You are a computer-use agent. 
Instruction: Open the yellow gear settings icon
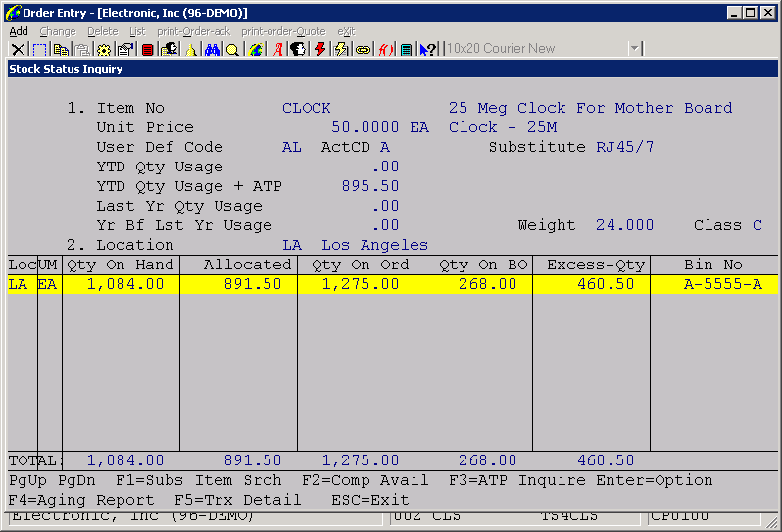coord(104,49)
